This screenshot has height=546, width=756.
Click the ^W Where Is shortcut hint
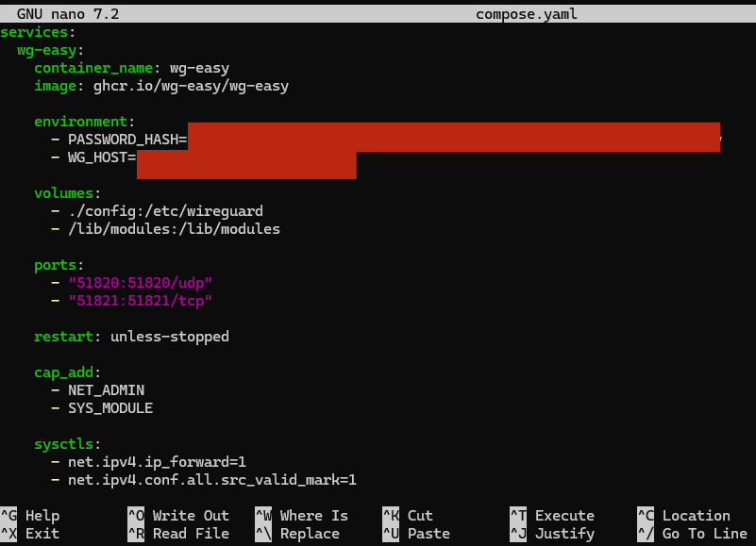point(301,516)
